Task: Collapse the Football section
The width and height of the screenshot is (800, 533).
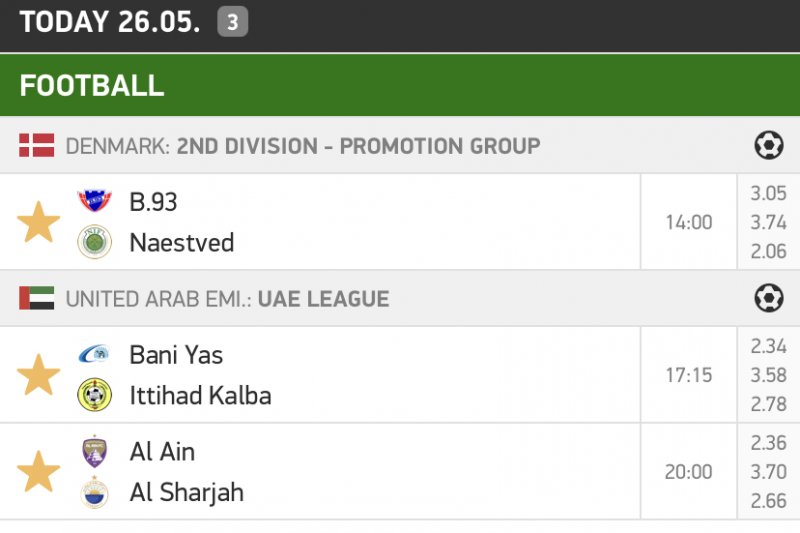Action: coord(92,85)
